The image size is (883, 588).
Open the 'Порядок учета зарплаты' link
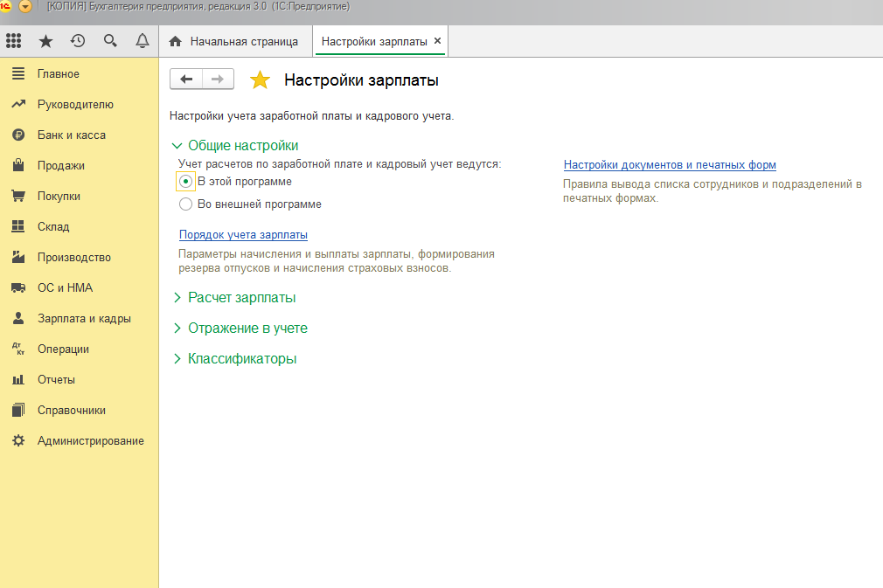pyautogui.click(x=243, y=235)
